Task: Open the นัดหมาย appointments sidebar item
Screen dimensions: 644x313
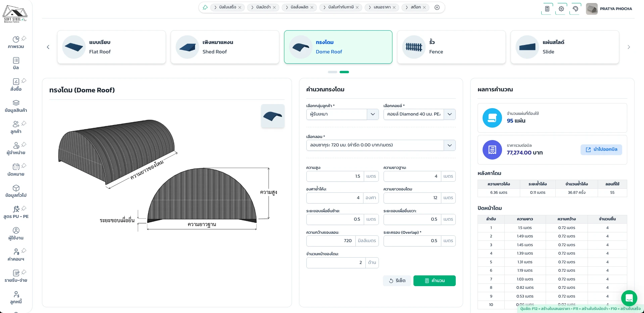Action: [16, 170]
